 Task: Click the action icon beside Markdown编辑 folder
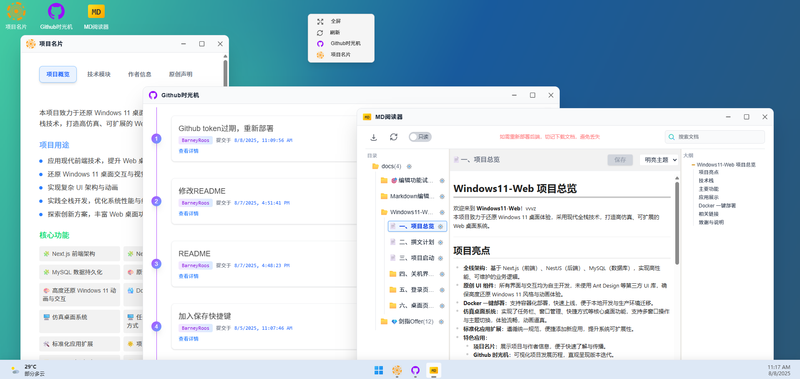coord(442,196)
